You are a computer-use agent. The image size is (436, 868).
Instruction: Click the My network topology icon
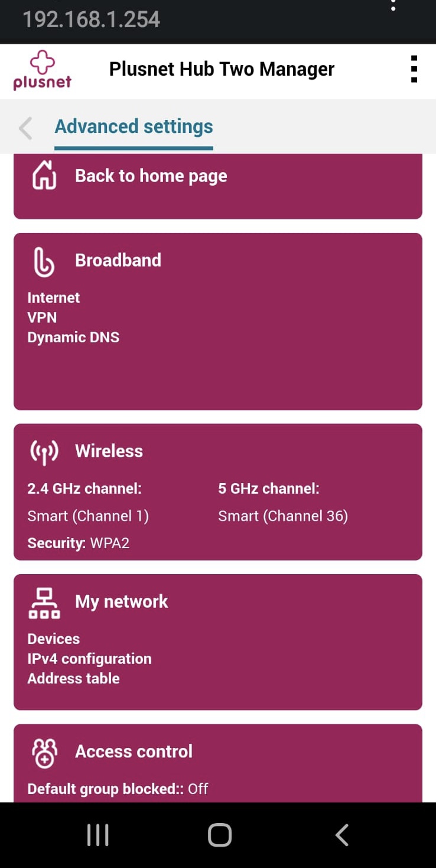pos(44,603)
